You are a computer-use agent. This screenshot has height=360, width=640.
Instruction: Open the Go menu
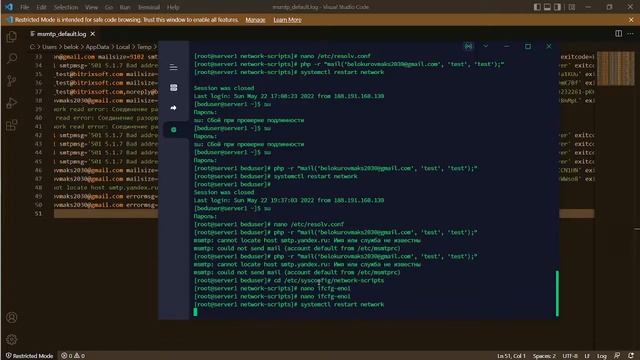109,7
